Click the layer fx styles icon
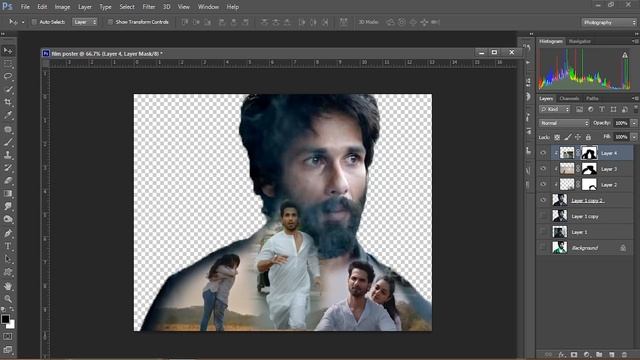 click(562, 355)
